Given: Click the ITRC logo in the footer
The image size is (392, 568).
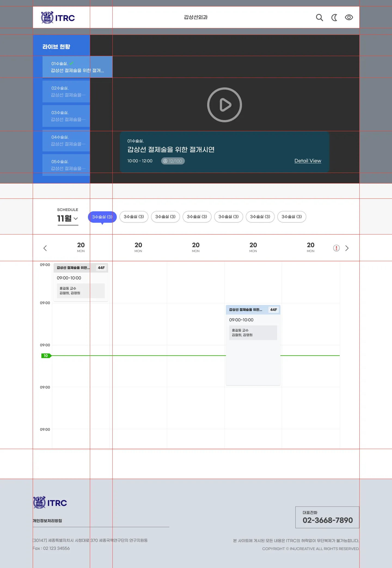Looking at the screenshot, I should (x=50, y=503).
